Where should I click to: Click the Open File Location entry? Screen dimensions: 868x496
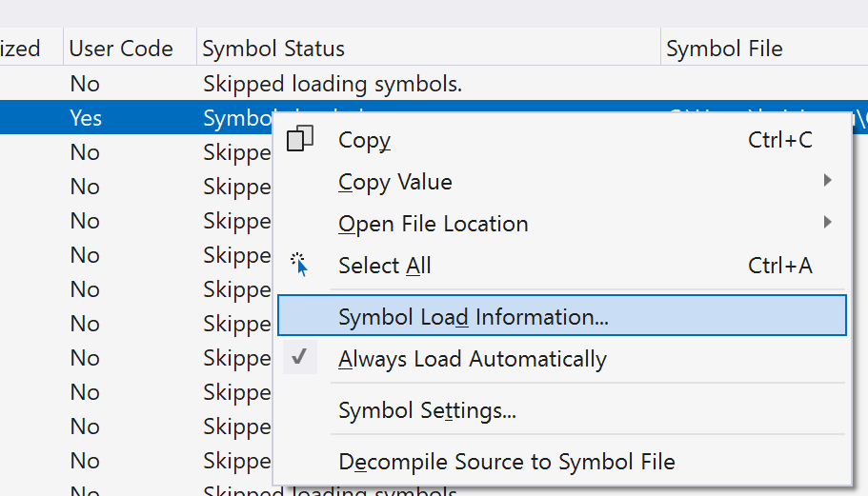(x=433, y=224)
